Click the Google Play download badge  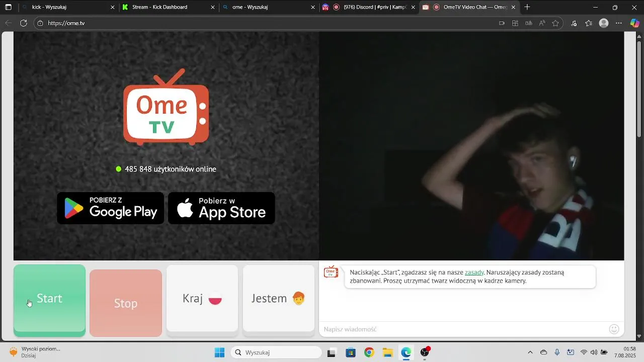coord(111,208)
